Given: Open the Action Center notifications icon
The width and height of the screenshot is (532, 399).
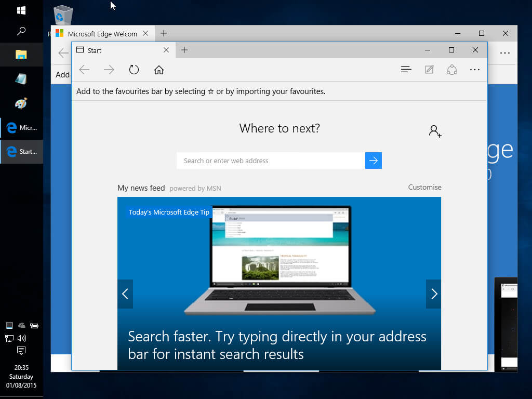Looking at the screenshot, I should 21,351.
